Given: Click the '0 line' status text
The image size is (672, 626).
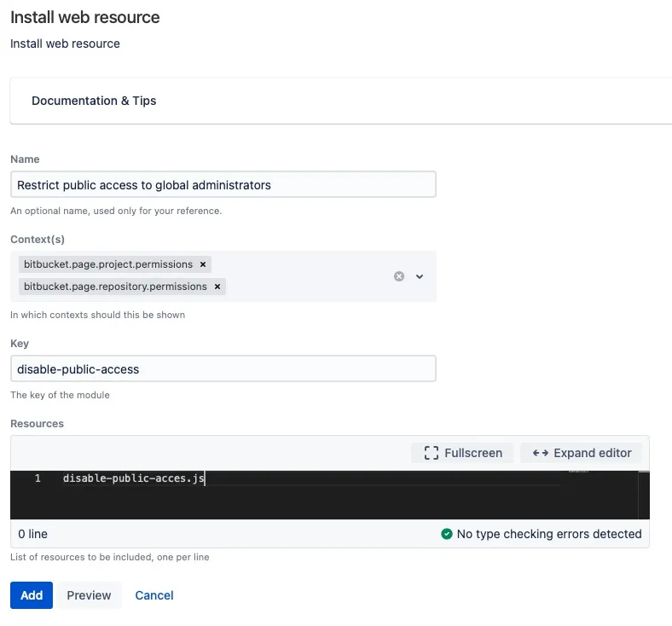Looking at the screenshot, I should pyautogui.click(x=32, y=534).
